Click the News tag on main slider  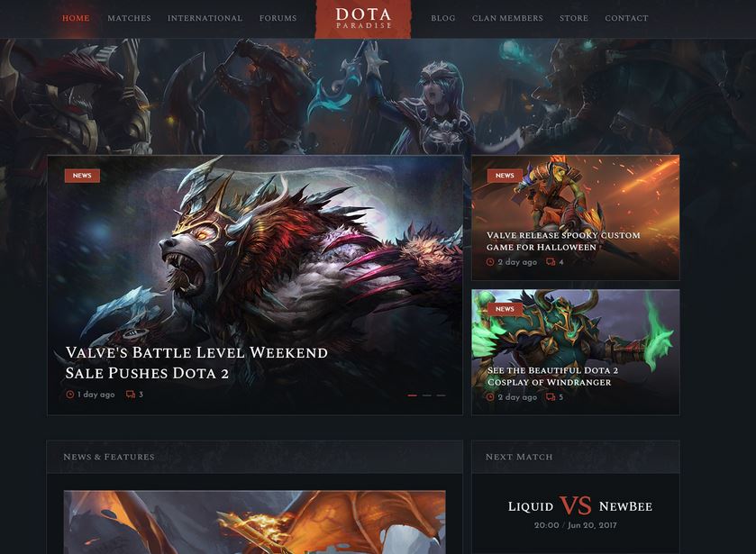[82, 176]
